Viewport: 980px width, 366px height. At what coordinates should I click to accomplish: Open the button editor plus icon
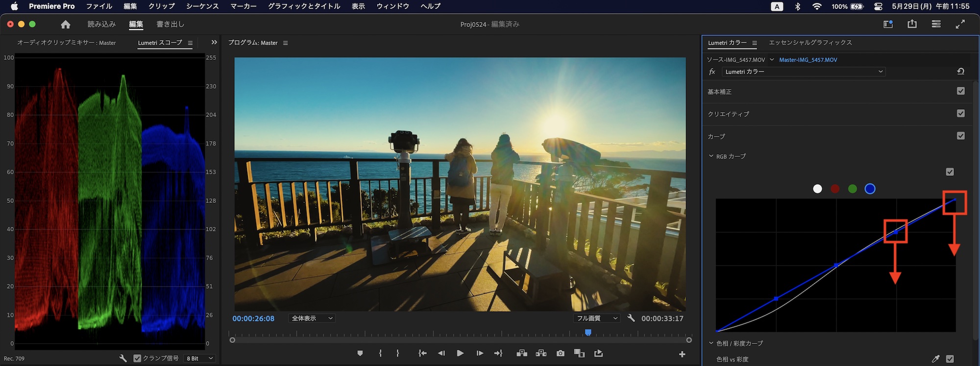682,354
